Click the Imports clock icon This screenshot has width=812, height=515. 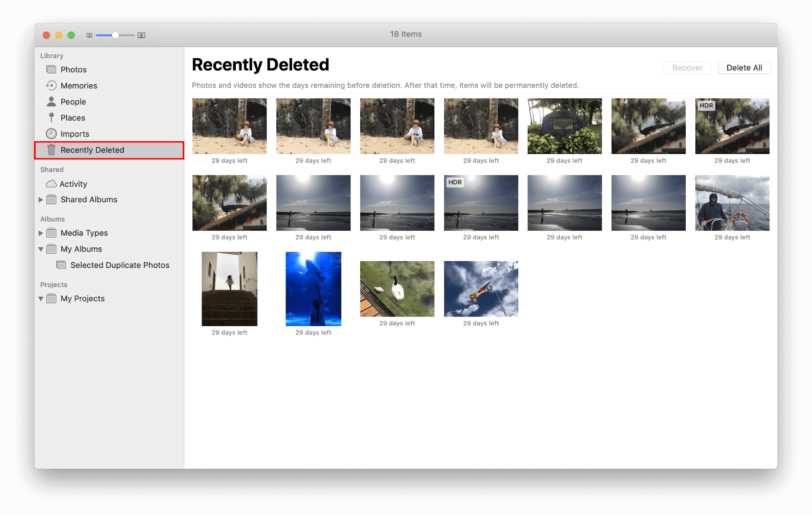(51, 134)
